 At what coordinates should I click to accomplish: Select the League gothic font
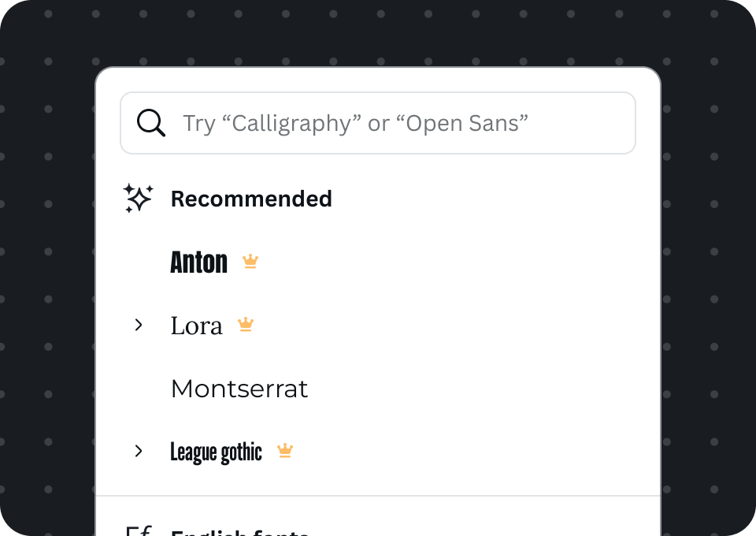point(216,452)
